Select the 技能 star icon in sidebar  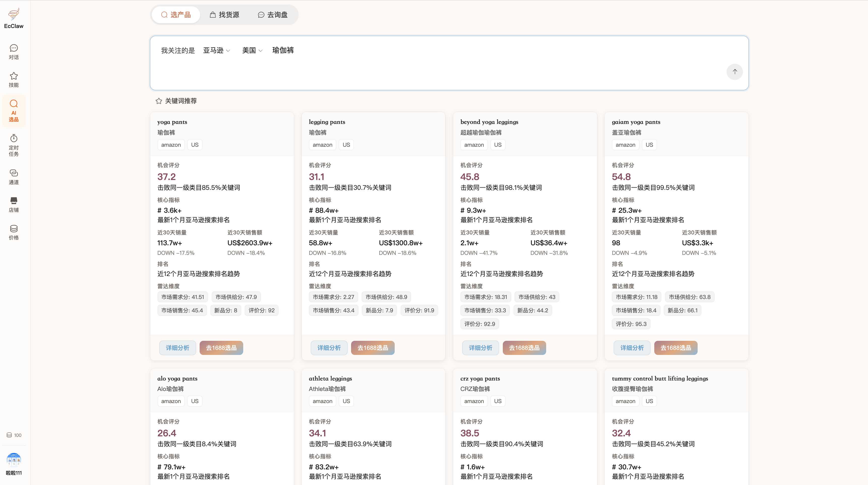[x=13, y=80]
